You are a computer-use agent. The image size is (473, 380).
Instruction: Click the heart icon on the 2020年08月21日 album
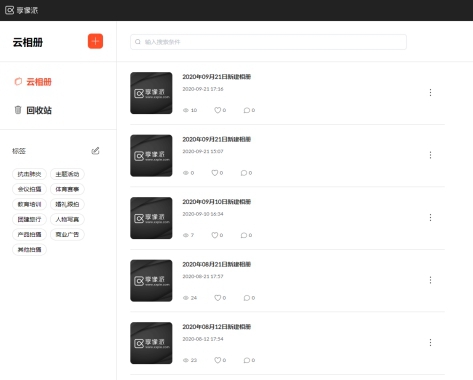click(x=217, y=298)
